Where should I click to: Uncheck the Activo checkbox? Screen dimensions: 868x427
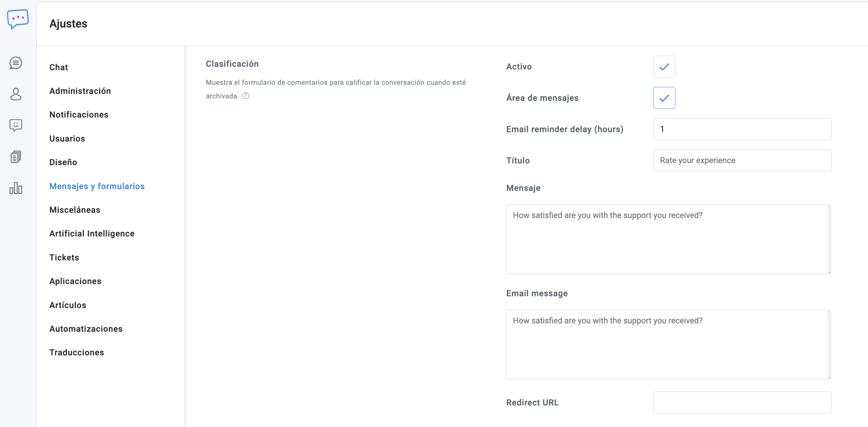pyautogui.click(x=664, y=67)
